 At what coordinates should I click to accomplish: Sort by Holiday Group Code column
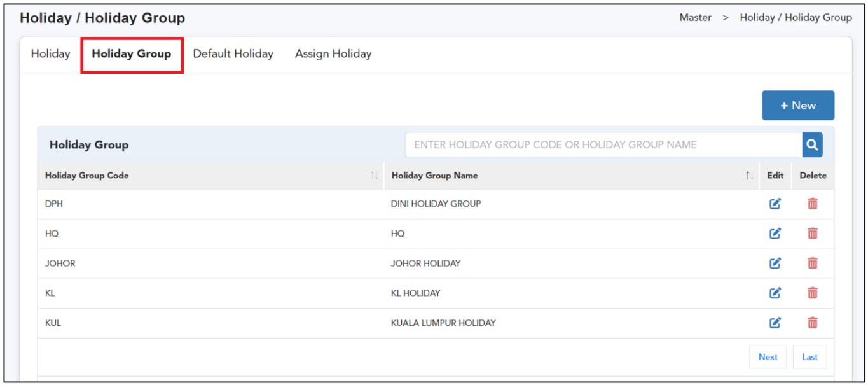click(x=374, y=176)
